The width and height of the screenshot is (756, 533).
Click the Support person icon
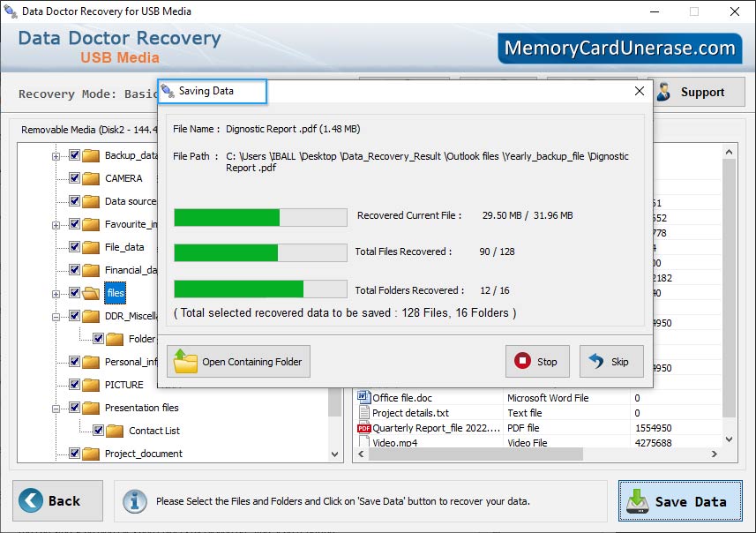pos(664,92)
